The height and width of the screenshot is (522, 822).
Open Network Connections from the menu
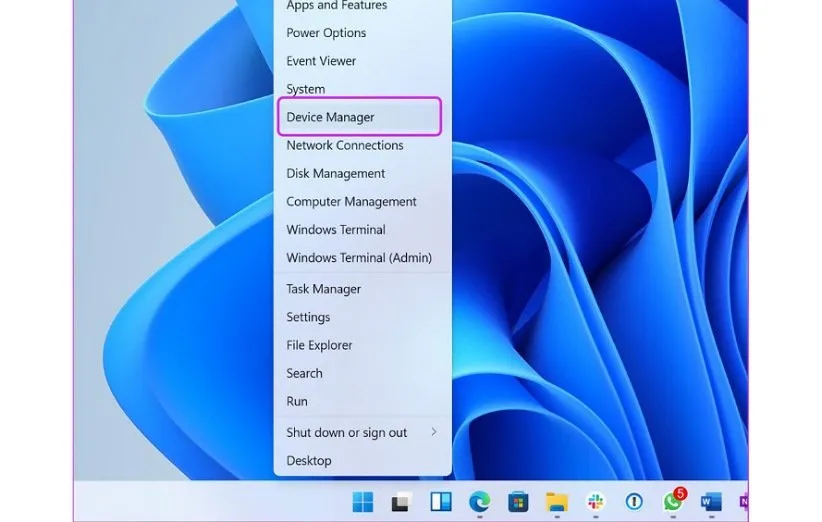pyautogui.click(x=345, y=145)
